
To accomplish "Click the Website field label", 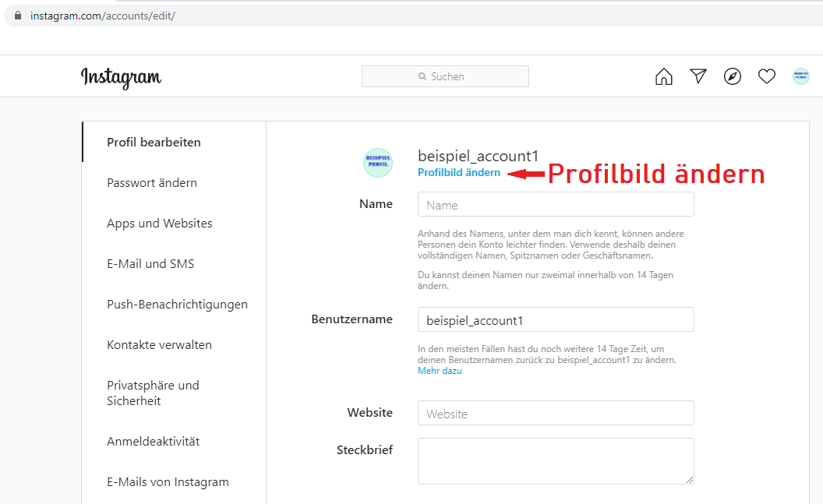I will 369,412.
